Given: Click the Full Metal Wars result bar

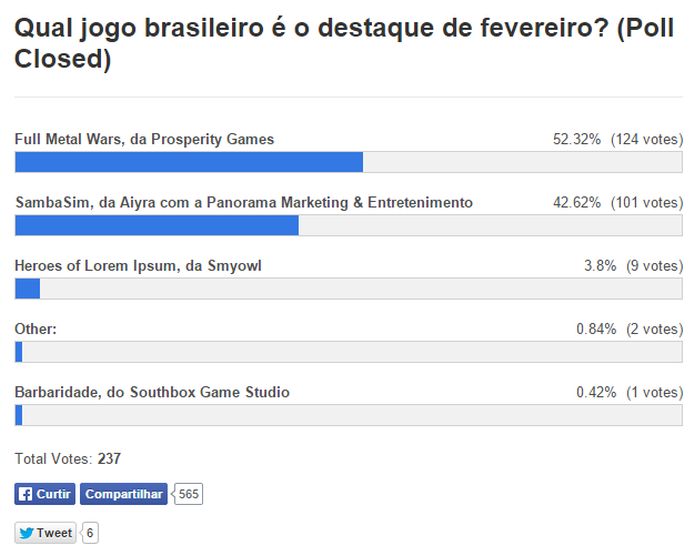Looking at the screenshot, I should tap(348, 162).
